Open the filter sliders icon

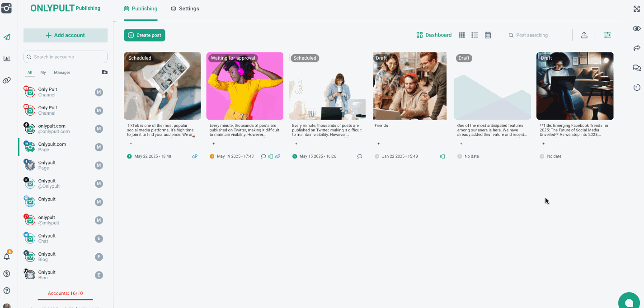point(607,35)
